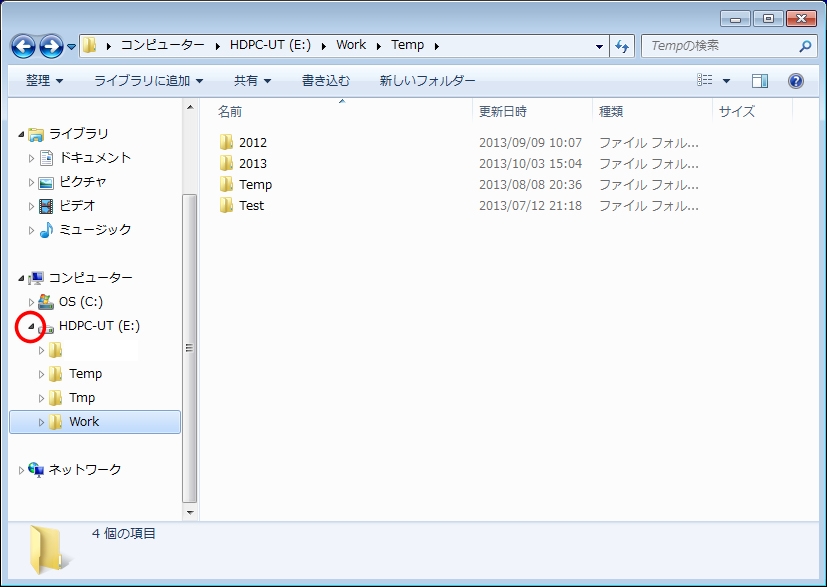Click the folder icon in the address bar
827x587 pixels.
90,45
